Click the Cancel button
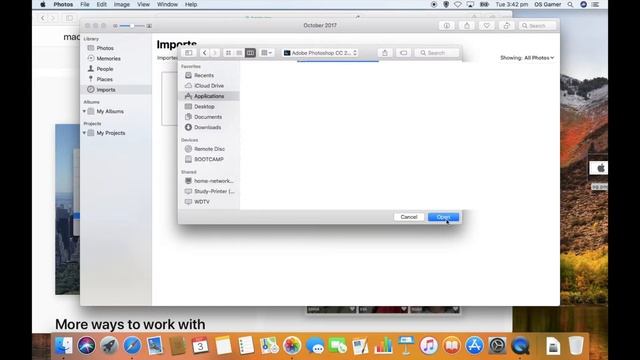640x360 pixels. [409, 217]
